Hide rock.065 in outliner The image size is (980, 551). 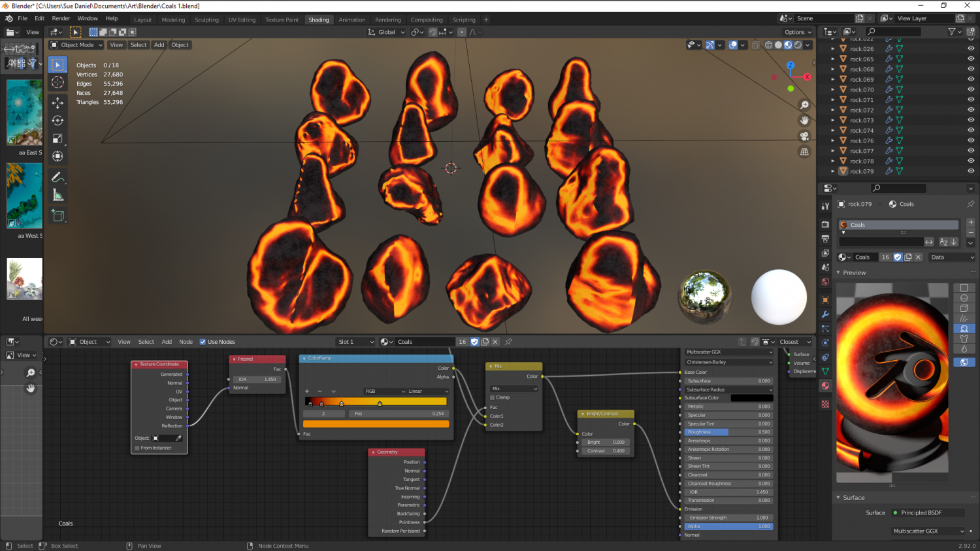point(970,59)
